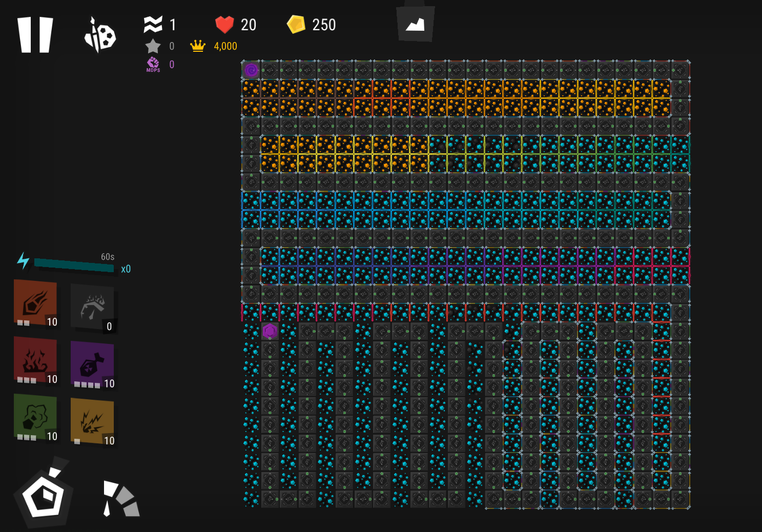Select the wave counter icon
The image size is (762, 532).
click(x=153, y=24)
